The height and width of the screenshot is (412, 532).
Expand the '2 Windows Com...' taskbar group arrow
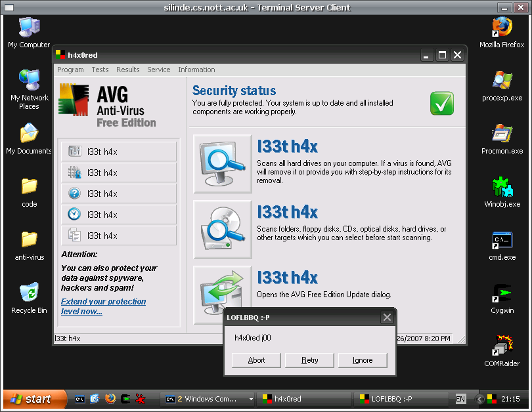pos(251,399)
